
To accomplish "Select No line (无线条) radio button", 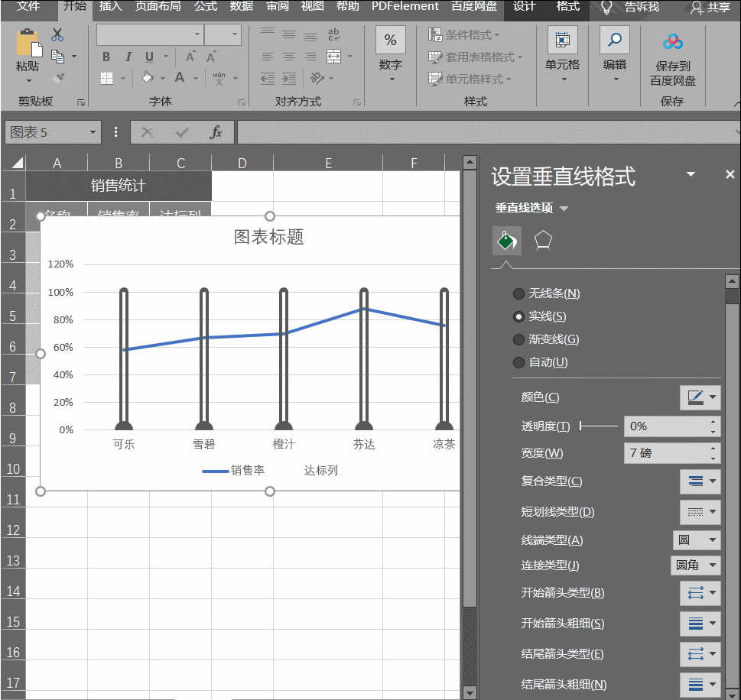I will [518, 293].
